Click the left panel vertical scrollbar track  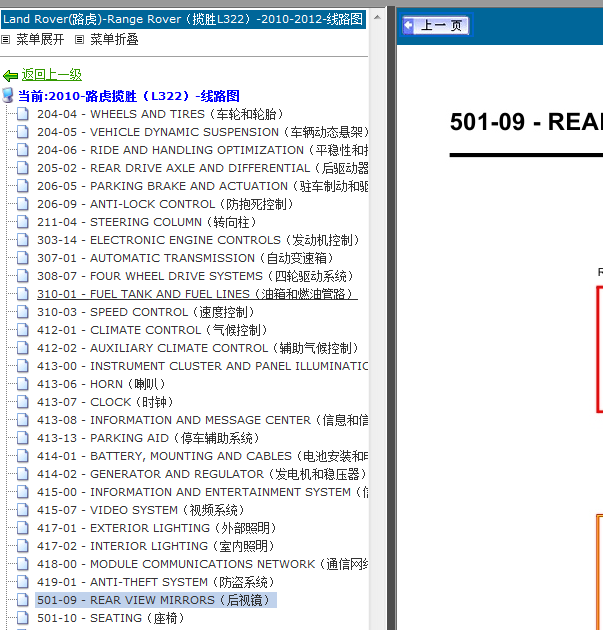[377, 325]
